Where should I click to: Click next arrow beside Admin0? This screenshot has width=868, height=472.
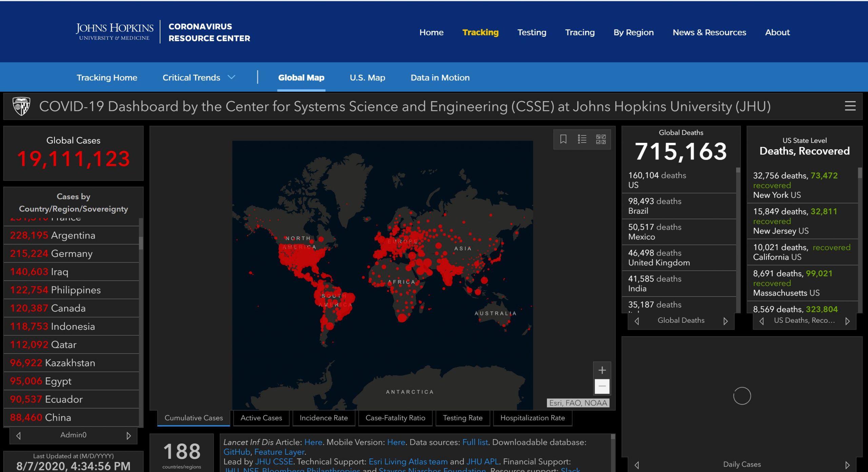(x=129, y=435)
